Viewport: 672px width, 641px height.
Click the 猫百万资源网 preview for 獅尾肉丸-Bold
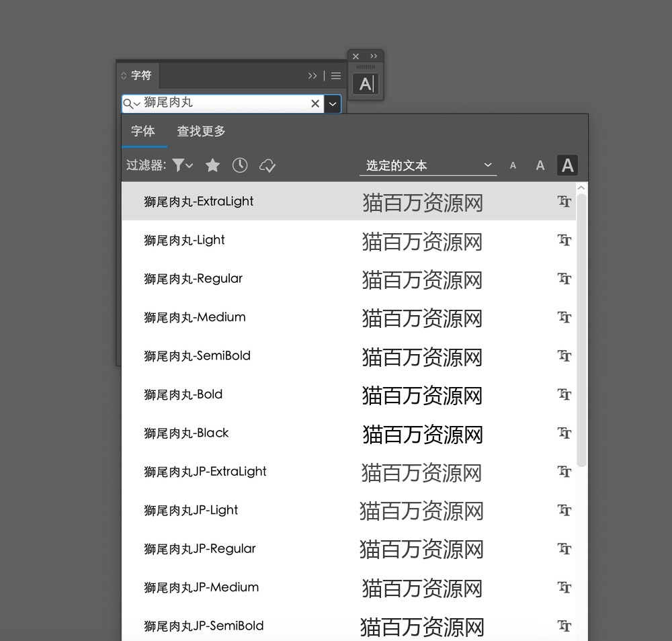422,395
